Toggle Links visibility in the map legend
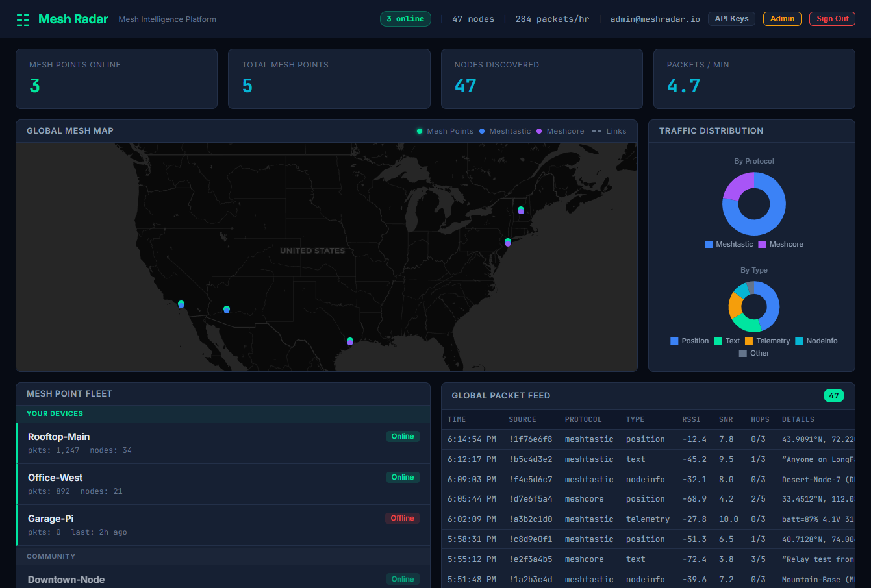Image resolution: width=871 pixels, height=588 pixels. point(609,131)
